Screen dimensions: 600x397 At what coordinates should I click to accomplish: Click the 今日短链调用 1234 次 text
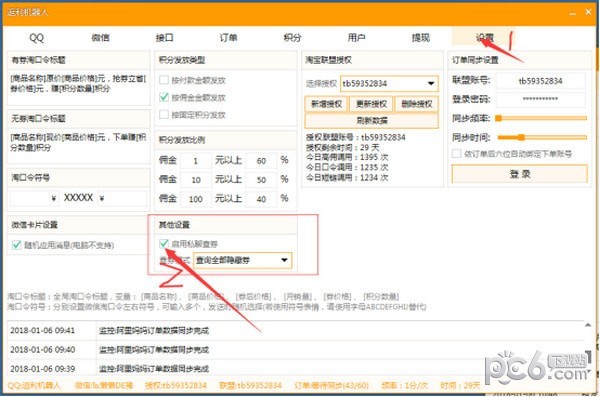coord(347,178)
